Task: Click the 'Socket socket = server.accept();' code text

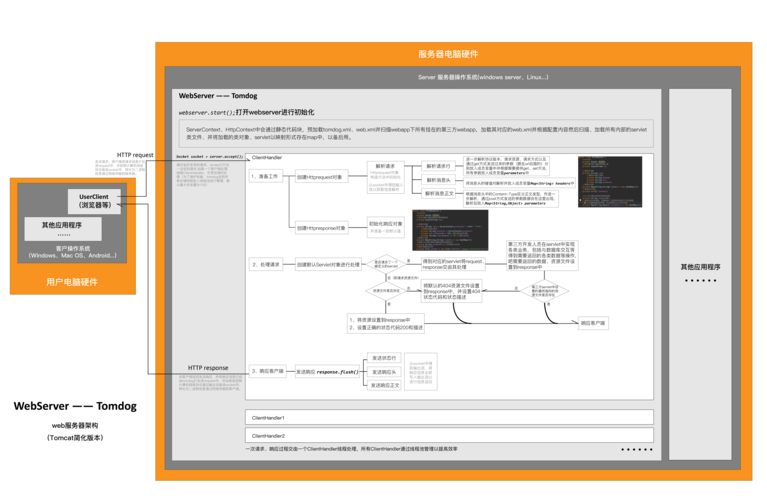Action: click(x=209, y=157)
